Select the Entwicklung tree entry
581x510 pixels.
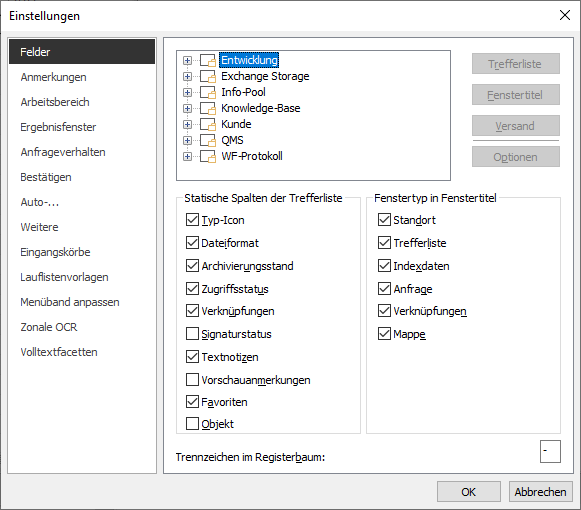coord(249,60)
